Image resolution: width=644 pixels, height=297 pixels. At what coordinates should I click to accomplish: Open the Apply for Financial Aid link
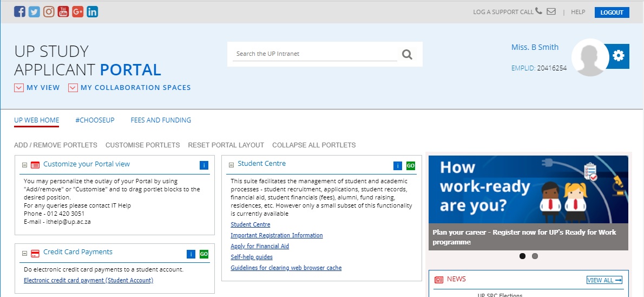tap(260, 246)
